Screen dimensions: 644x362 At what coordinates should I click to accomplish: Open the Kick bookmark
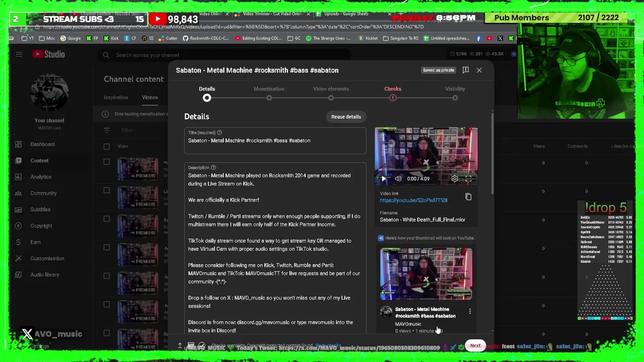pos(111,38)
